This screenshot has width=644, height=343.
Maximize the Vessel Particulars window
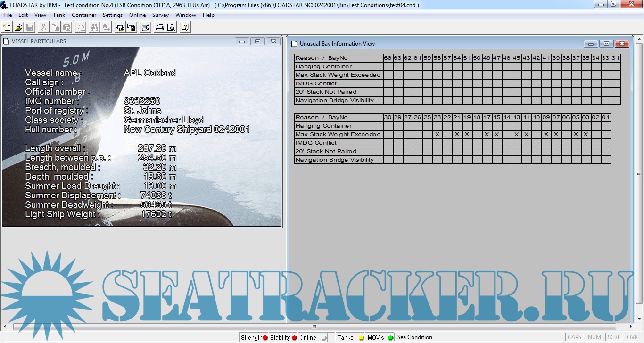pyautogui.click(x=257, y=41)
